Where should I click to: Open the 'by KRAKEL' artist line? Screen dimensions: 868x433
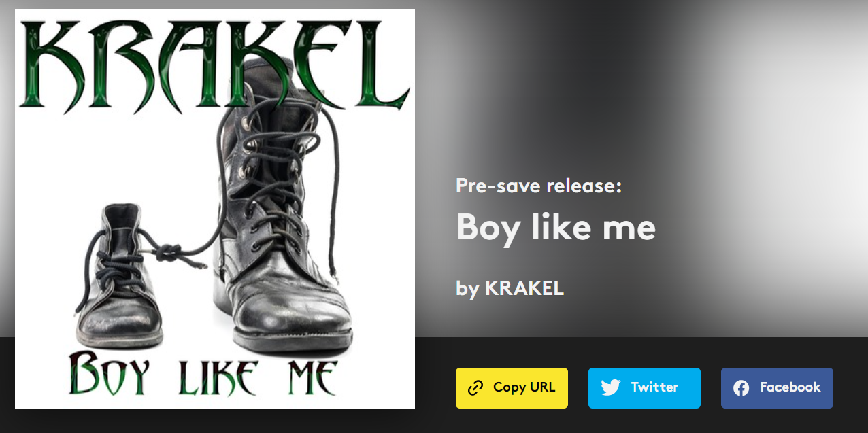(x=510, y=288)
